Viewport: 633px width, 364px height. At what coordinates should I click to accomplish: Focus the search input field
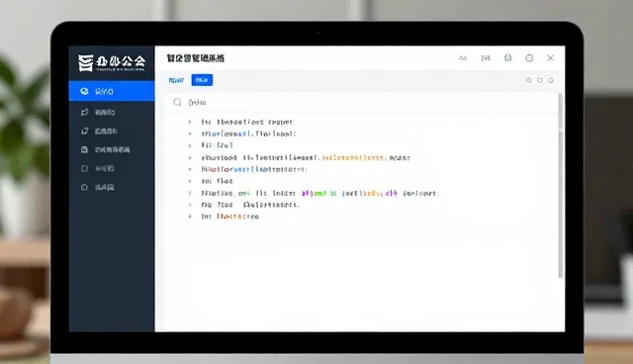[361, 103]
